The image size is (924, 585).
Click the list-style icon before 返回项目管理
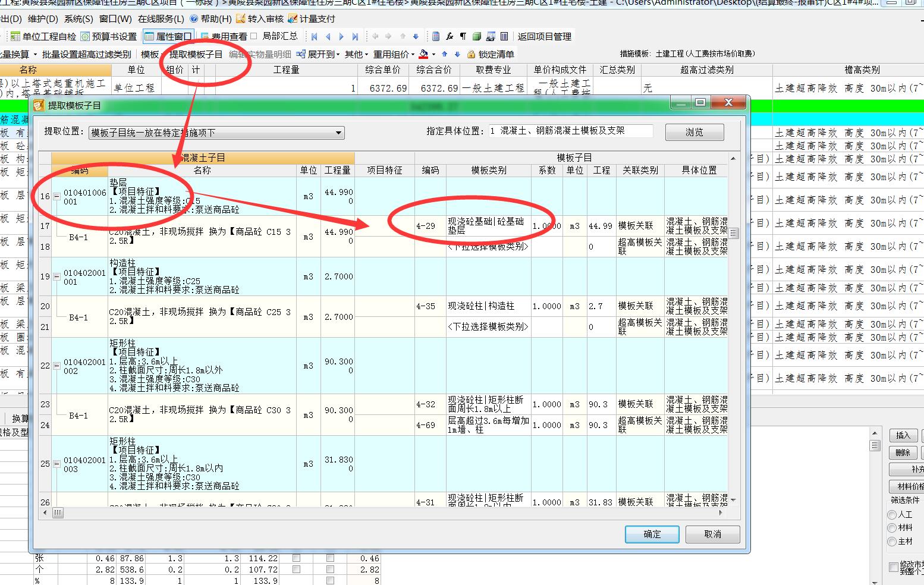coord(504,36)
